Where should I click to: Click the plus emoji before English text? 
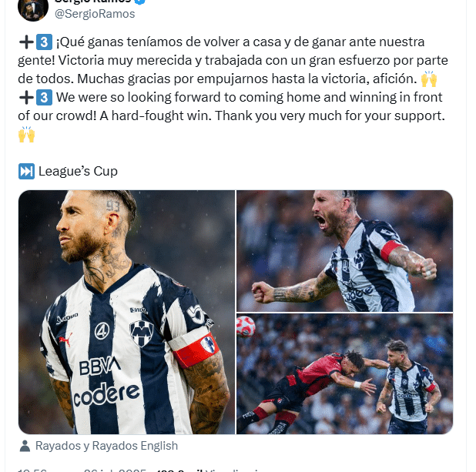[26, 98]
